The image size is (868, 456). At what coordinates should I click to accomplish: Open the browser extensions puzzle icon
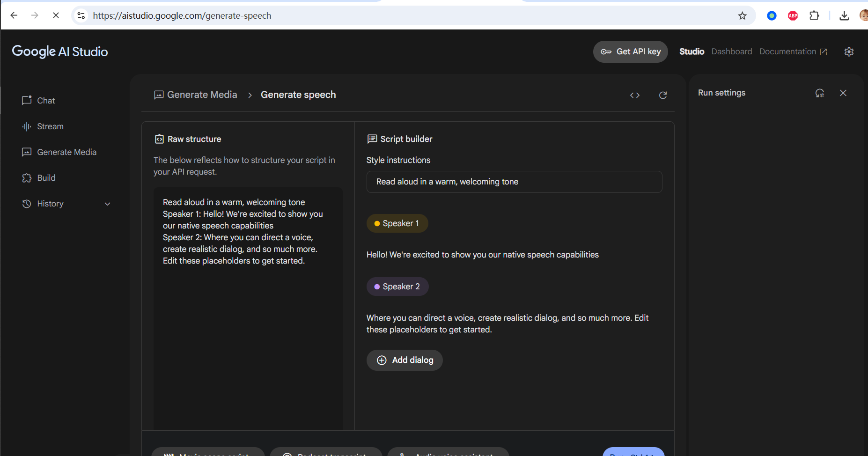814,16
